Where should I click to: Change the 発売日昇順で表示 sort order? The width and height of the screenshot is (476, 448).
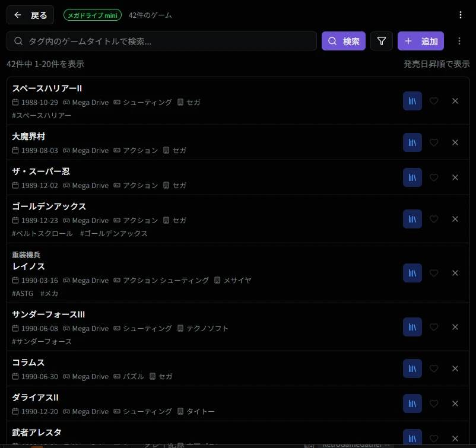coord(436,63)
